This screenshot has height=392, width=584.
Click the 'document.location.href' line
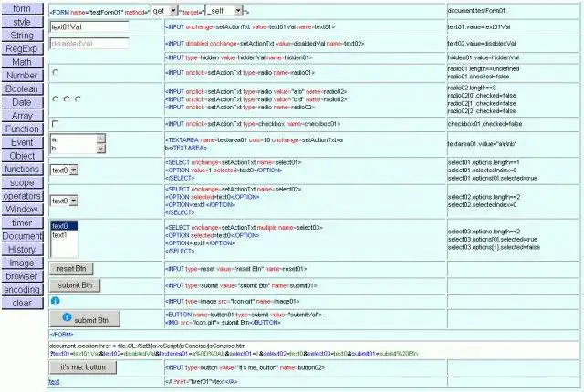[148, 346]
